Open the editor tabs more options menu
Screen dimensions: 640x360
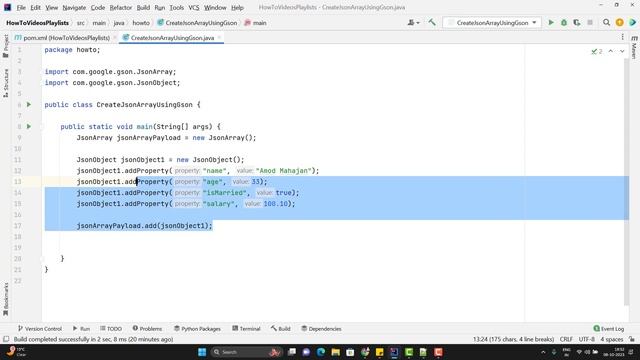pos(622,37)
